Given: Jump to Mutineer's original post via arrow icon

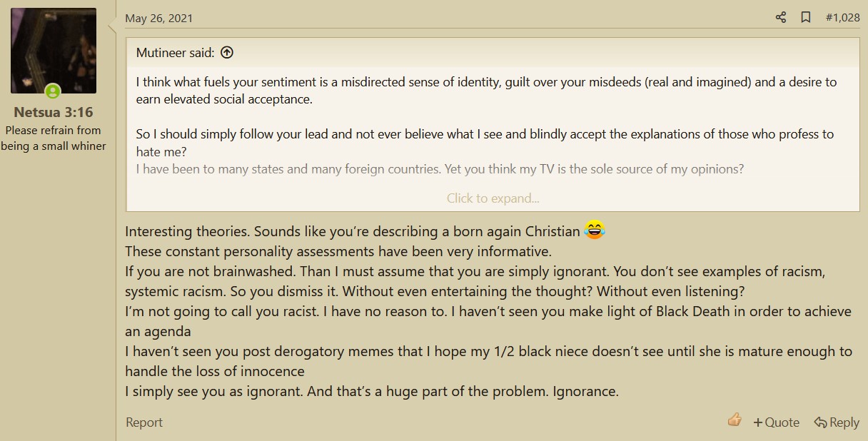Looking at the screenshot, I should coord(227,52).
